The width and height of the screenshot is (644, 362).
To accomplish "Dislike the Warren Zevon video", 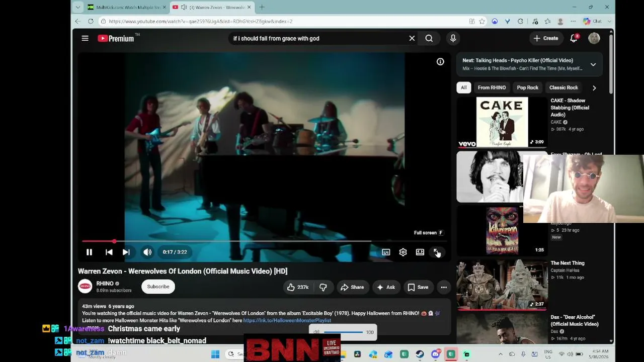I will 323,287.
